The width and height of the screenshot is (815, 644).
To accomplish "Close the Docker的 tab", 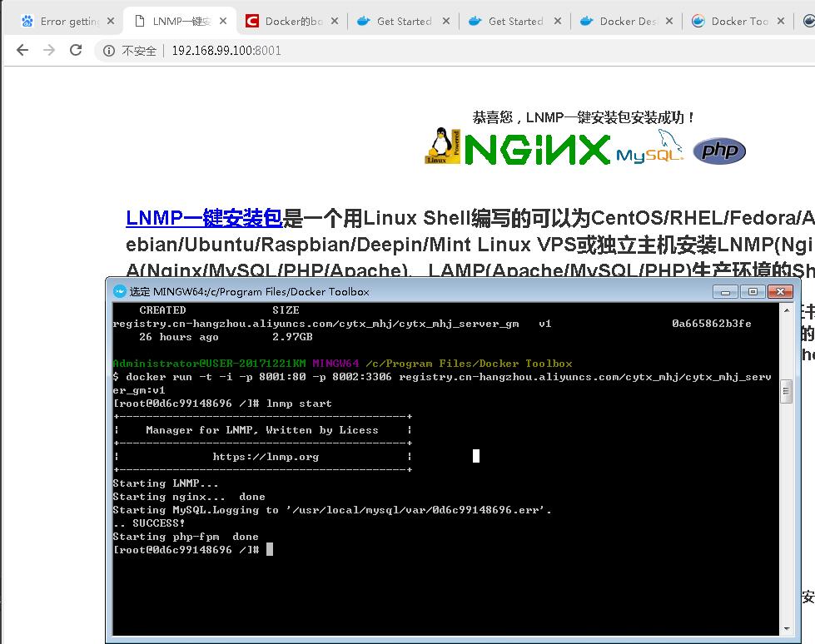I will click(335, 22).
